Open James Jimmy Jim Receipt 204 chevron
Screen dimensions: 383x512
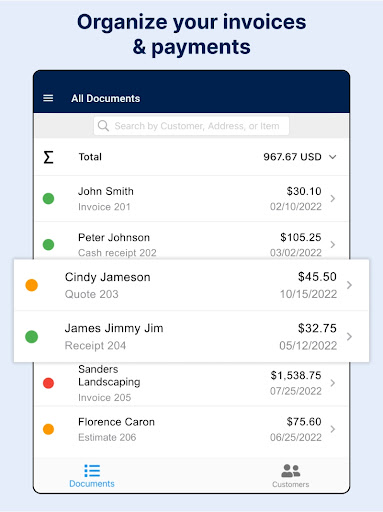coord(349,337)
